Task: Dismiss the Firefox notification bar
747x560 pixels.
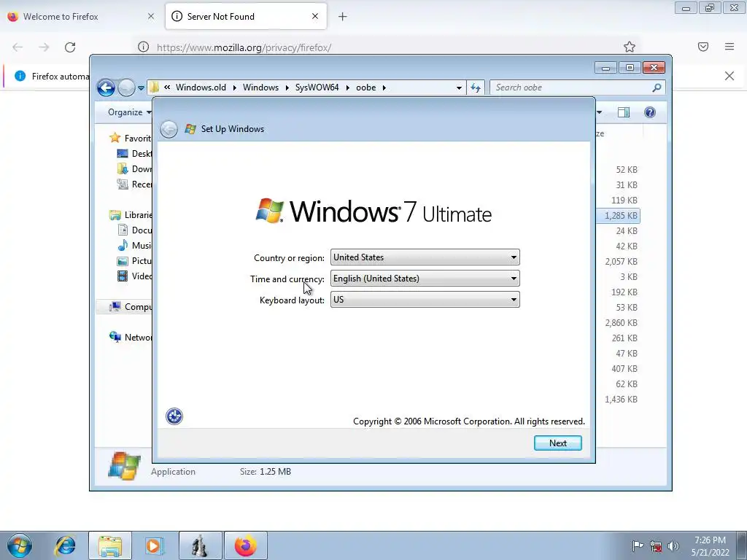Action: coord(729,76)
